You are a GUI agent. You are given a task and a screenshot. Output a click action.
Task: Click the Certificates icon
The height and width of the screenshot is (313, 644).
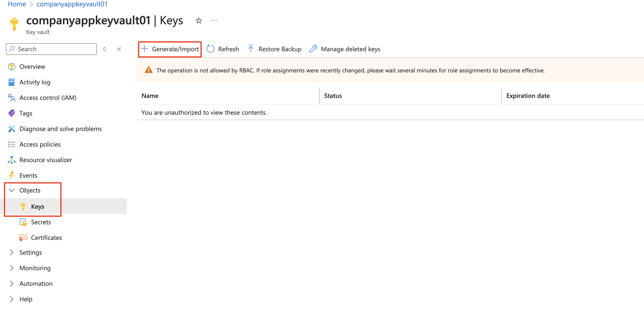23,237
